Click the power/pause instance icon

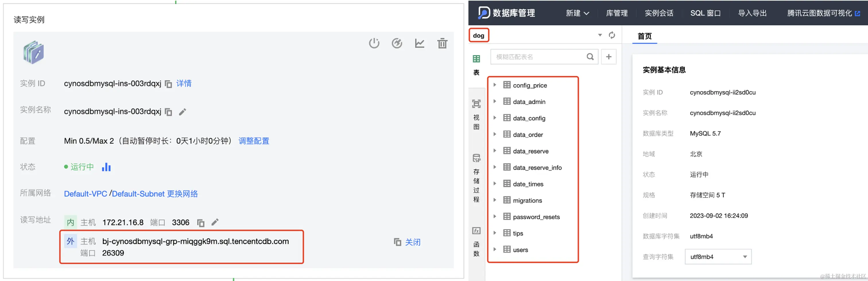coord(374,43)
